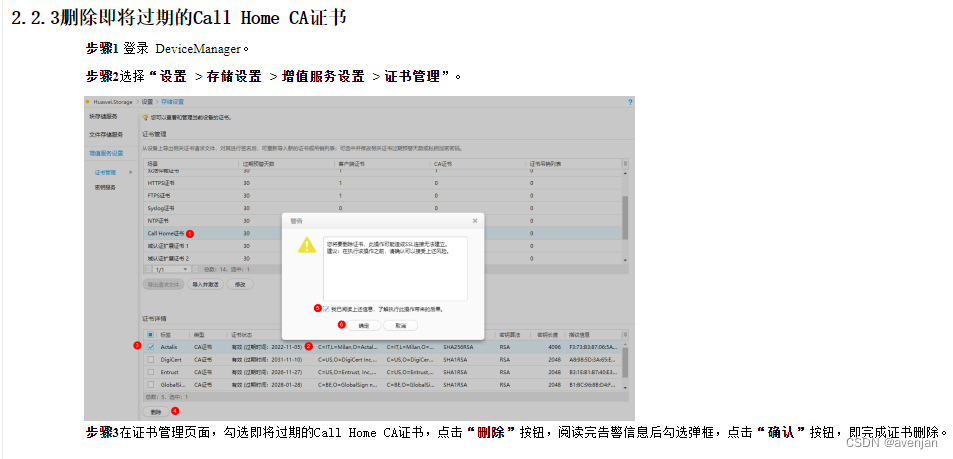This screenshot has height=459, width=953.
Task: Select 证书管理 sidebar item
Action: 105,173
